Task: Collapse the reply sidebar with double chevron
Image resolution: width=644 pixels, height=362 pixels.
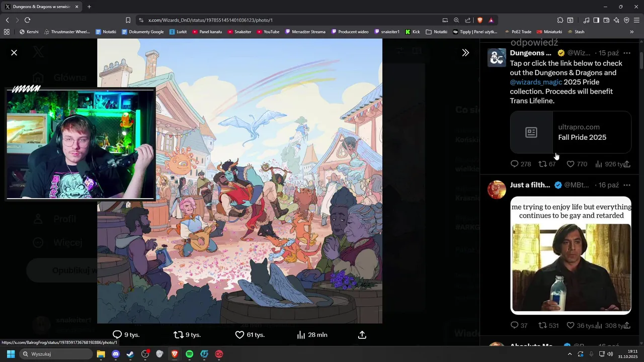Action: pyautogui.click(x=465, y=52)
